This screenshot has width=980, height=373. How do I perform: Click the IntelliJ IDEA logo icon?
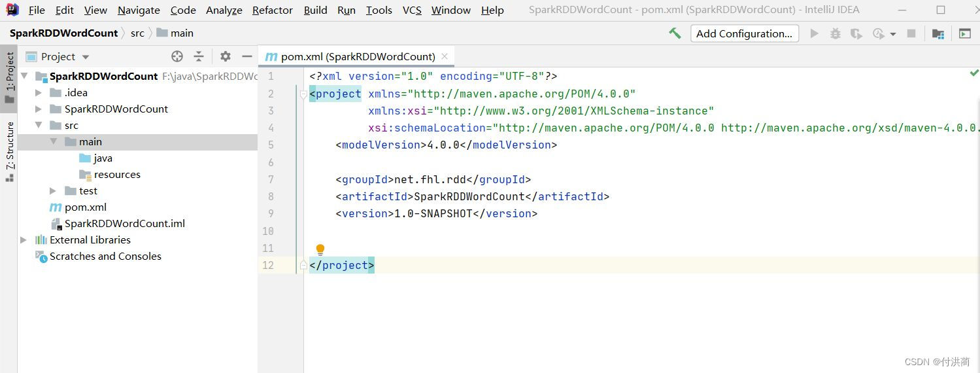click(12, 10)
